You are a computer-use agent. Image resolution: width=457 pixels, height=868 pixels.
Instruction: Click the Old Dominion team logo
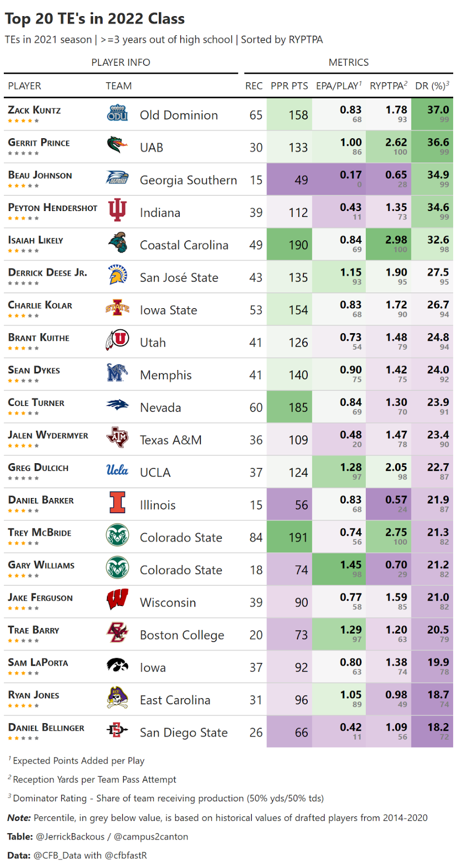point(117,114)
